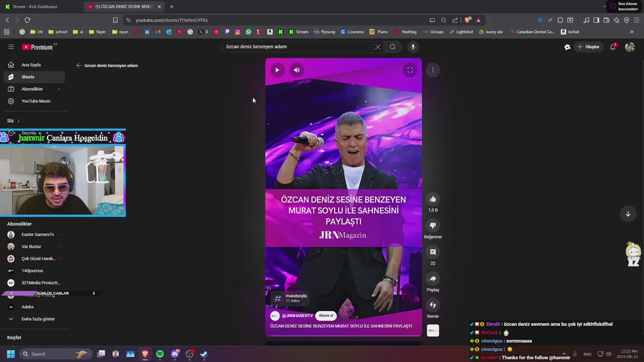Open the comments with 22 replies

[433, 252]
